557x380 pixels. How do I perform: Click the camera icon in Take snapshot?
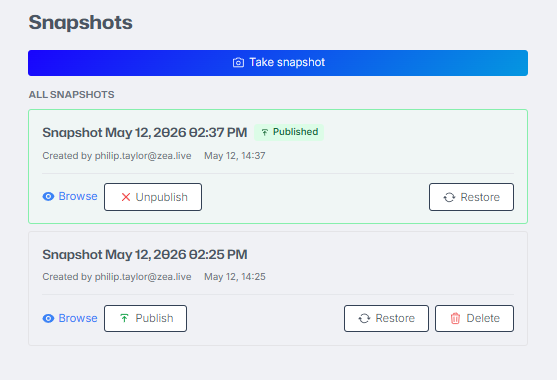[x=238, y=63]
